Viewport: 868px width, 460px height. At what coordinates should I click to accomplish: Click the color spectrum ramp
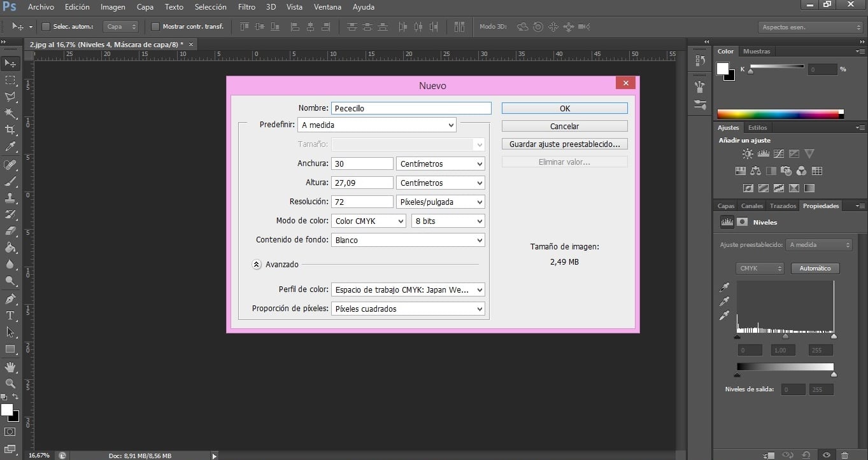coord(780,115)
